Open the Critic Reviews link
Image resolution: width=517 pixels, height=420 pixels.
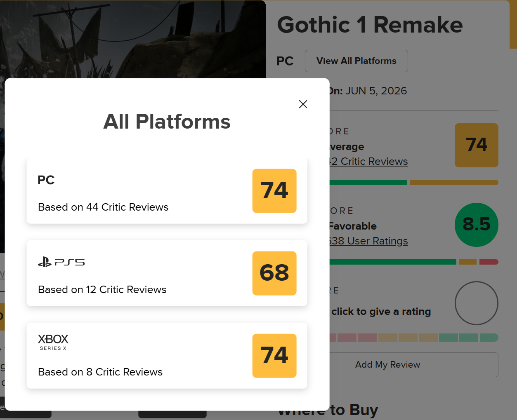pyautogui.click(x=369, y=161)
